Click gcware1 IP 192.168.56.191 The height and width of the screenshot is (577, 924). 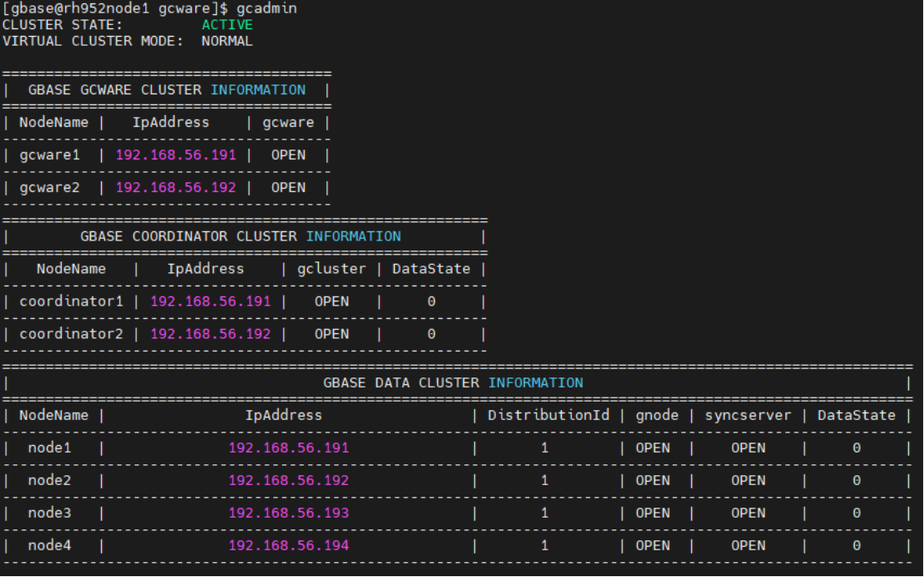[x=175, y=155]
